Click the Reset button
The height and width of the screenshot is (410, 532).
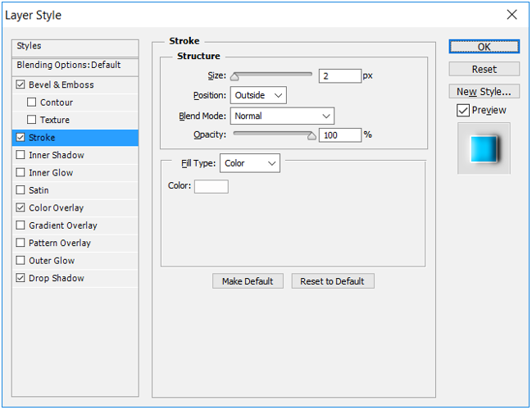click(x=484, y=69)
